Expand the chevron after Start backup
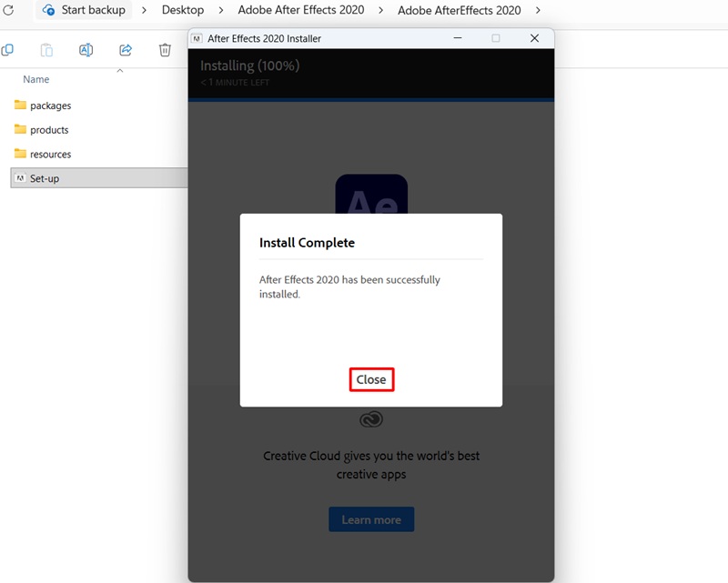728x583 pixels. pyautogui.click(x=144, y=10)
